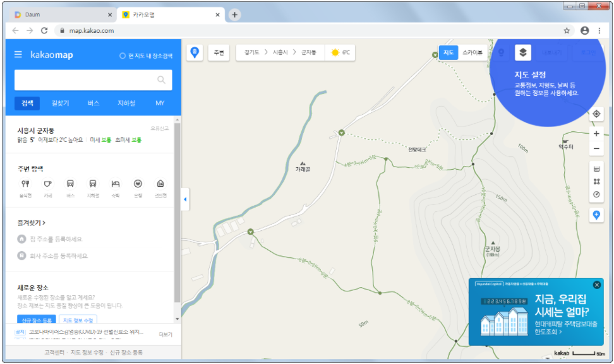Click the 주변 nearby button
The height and width of the screenshot is (364, 614).
tap(219, 52)
